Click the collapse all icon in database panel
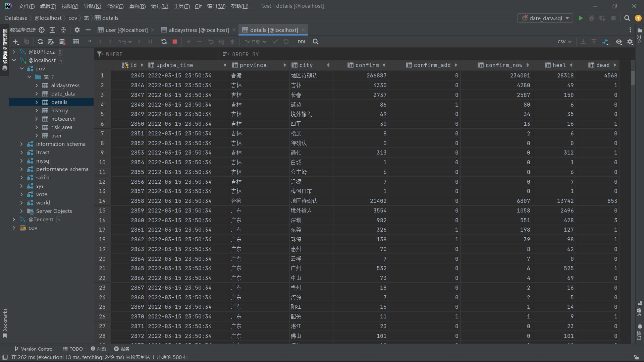644x362 pixels. click(x=63, y=30)
